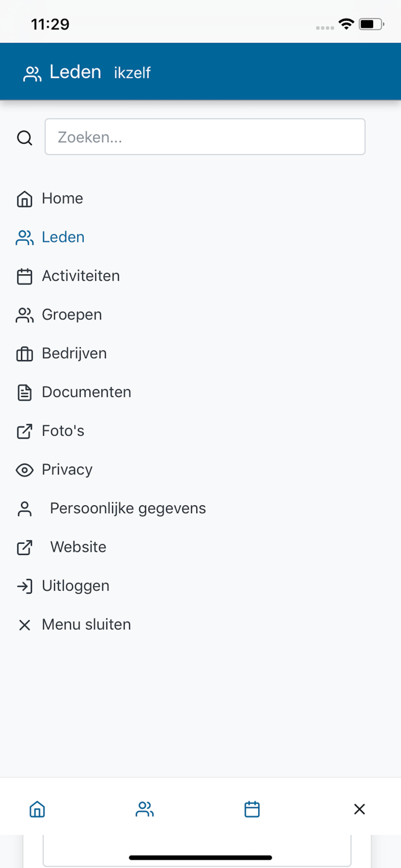Click the magnifying glass search icon
The width and height of the screenshot is (401, 868).
pos(24,138)
